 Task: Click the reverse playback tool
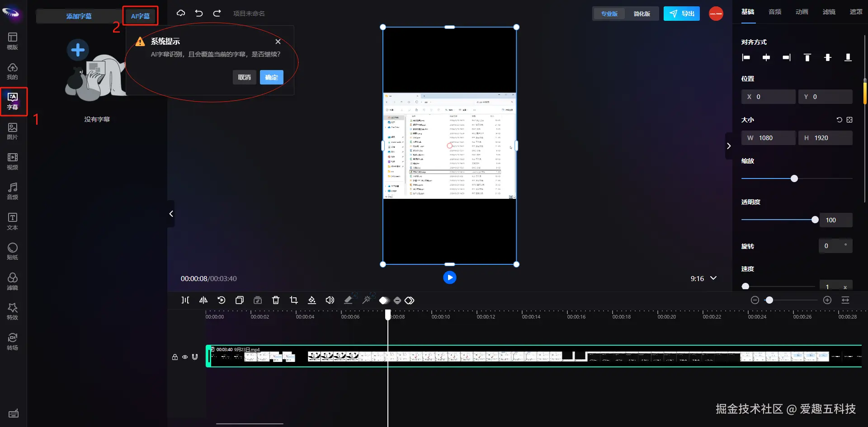222,300
